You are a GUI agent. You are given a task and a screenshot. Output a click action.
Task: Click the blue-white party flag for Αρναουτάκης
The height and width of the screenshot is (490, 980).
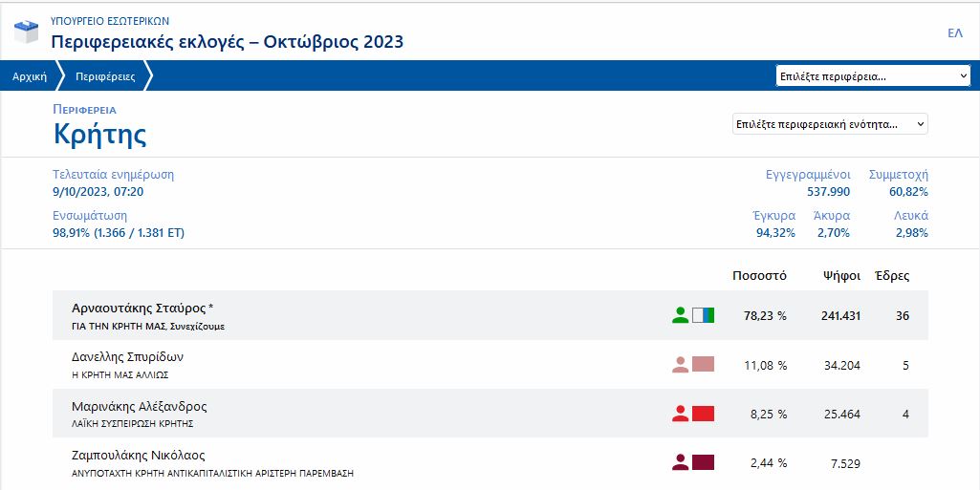pyautogui.click(x=703, y=315)
